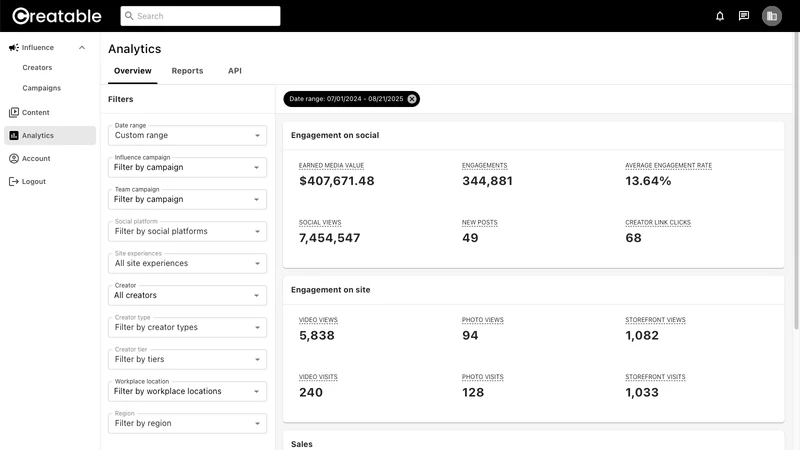Screen dimensions: 800x450
Task: Switch to the API tab
Action: point(235,71)
